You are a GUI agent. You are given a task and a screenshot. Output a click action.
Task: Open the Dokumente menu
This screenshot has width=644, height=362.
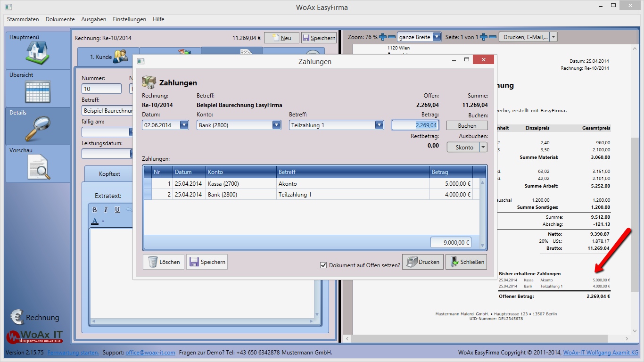click(x=60, y=19)
